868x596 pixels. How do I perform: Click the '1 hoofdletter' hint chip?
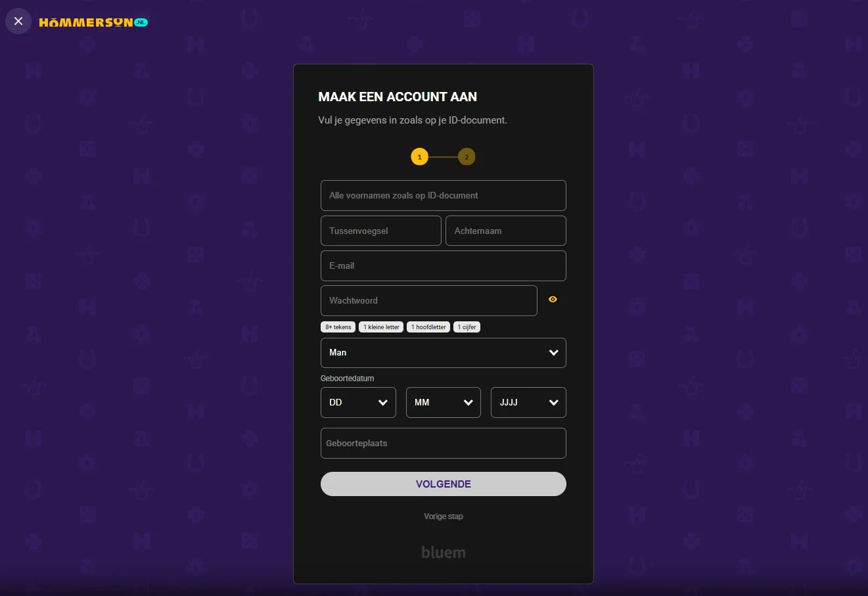click(x=428, y=327)
